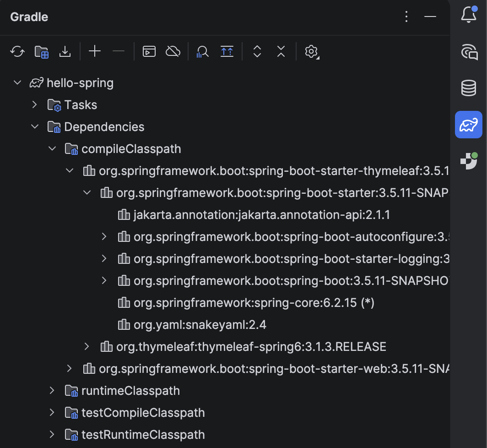487x448 pixels.
Task: Hide the Gradle tool window
Action: pyautogui.click(x=430, y=16)
